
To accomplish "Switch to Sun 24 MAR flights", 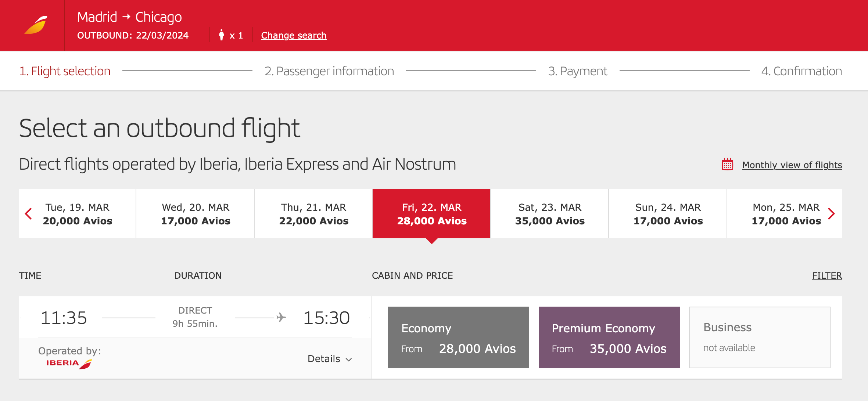I will pos(667,214).
